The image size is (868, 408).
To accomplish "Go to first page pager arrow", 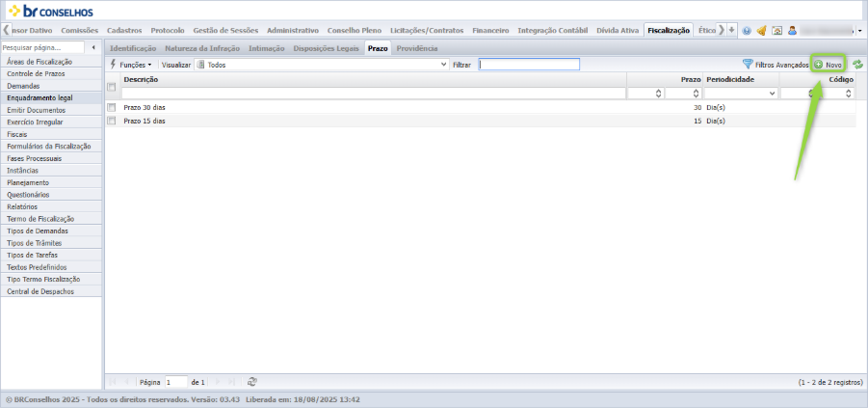I will [x=113, y=382].
